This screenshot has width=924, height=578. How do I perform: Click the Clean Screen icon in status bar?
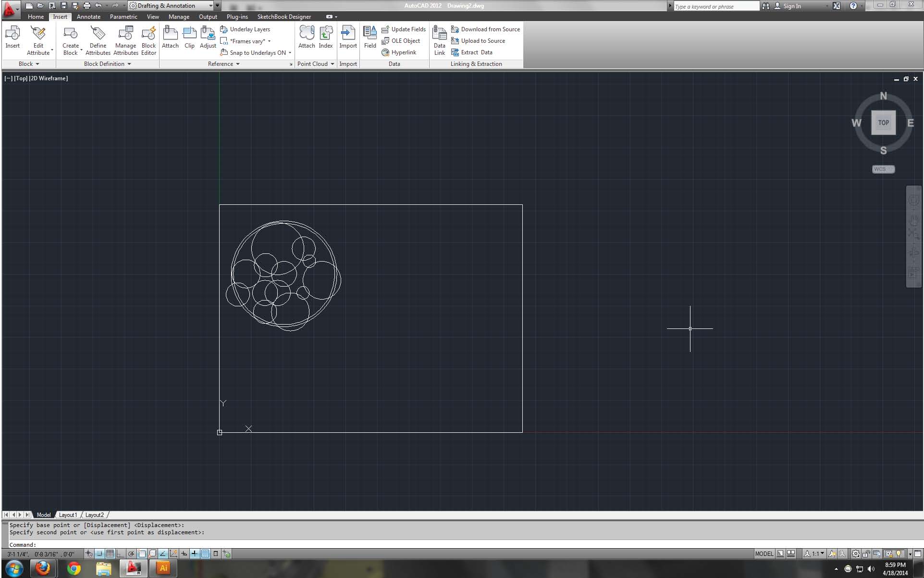point(918,553)
